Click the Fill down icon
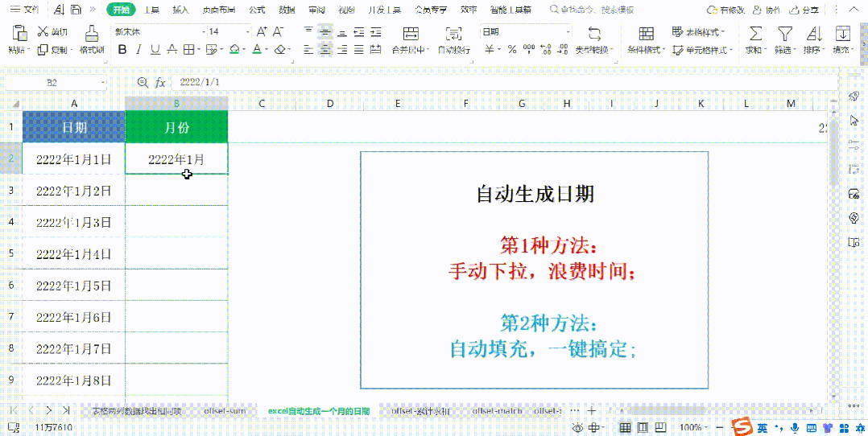Image resolution: width=868 pixels, height=436 pixels. pyautogui.click(x=842, y=33)
